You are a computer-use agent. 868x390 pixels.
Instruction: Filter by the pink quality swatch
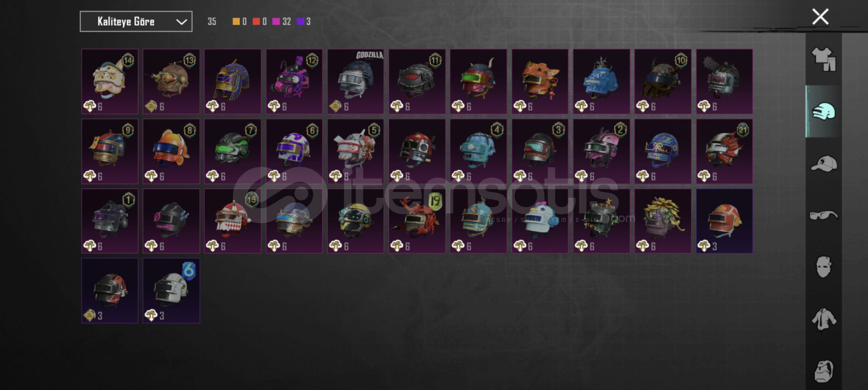(x=276, y=22)
